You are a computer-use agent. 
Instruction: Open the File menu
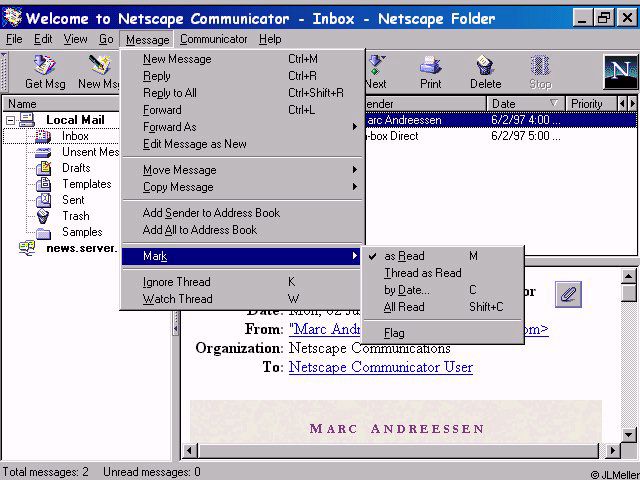tap(14, 39)
